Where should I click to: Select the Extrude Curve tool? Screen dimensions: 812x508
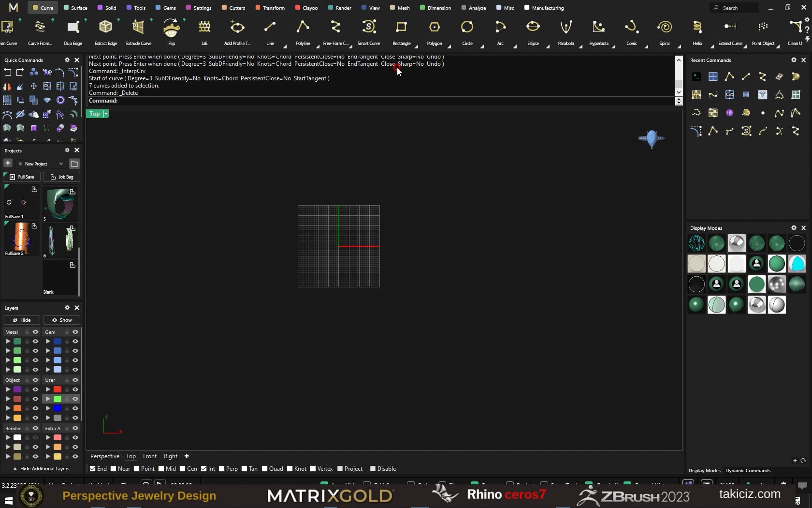pyautogui.click(x=139, y=32)
